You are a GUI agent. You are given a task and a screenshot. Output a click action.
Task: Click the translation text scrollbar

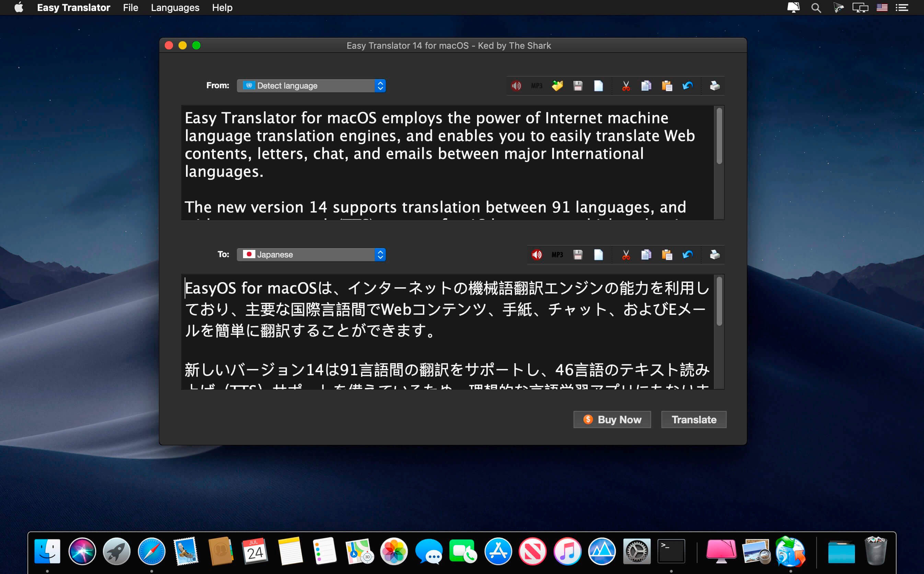(719, 301)
